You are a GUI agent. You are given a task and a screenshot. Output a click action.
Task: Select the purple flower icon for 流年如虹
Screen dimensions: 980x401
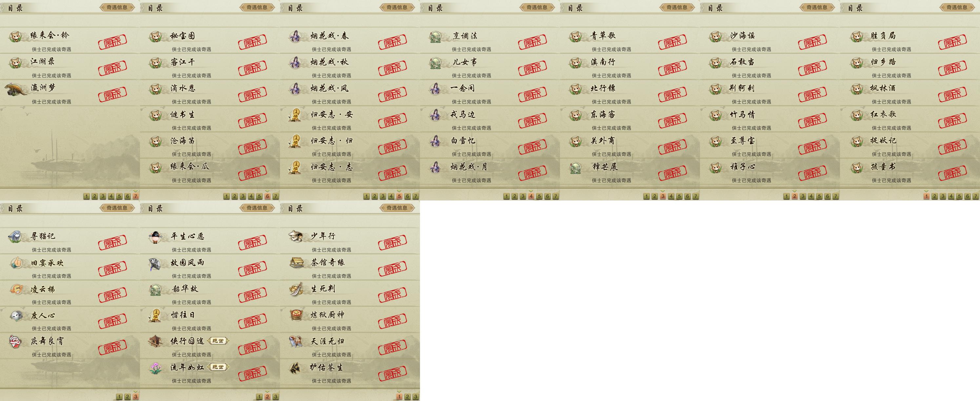click(x=156, y=368)
